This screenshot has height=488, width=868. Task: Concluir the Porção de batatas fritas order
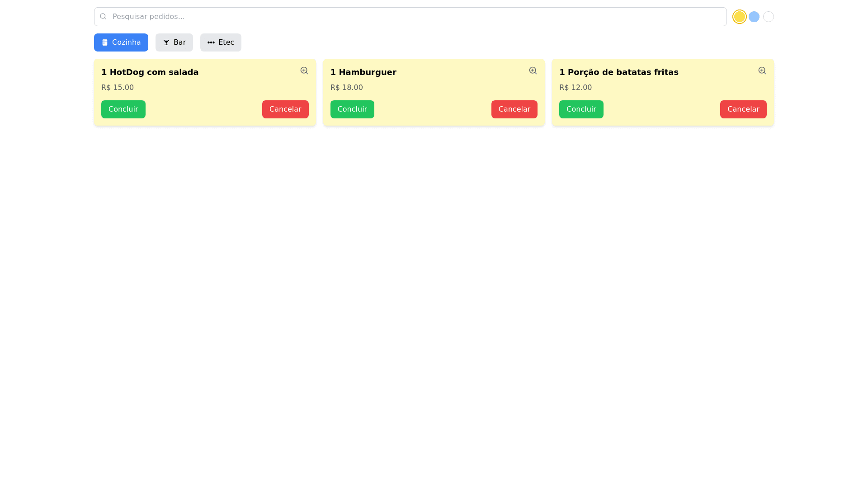(x=581, y=109)
